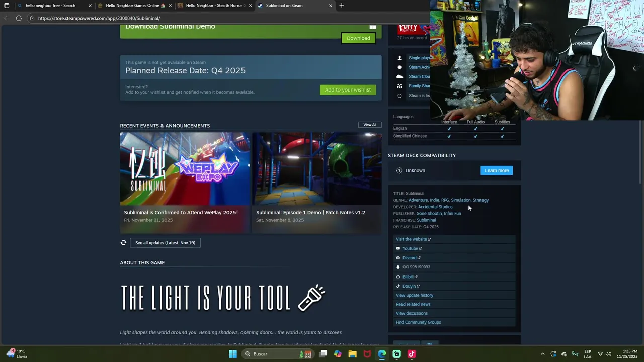
Task: Open a new browser tab with plus icon
Action: 342,6
